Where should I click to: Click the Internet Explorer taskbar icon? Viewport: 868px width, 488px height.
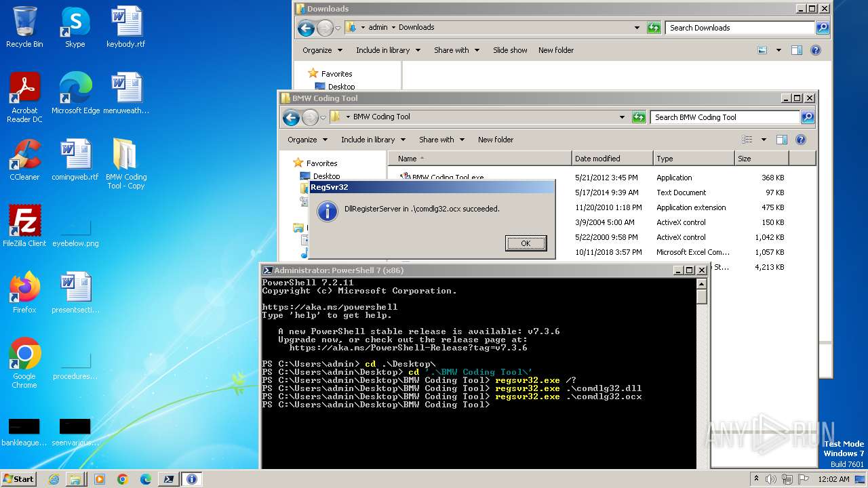tap(54, 479)
